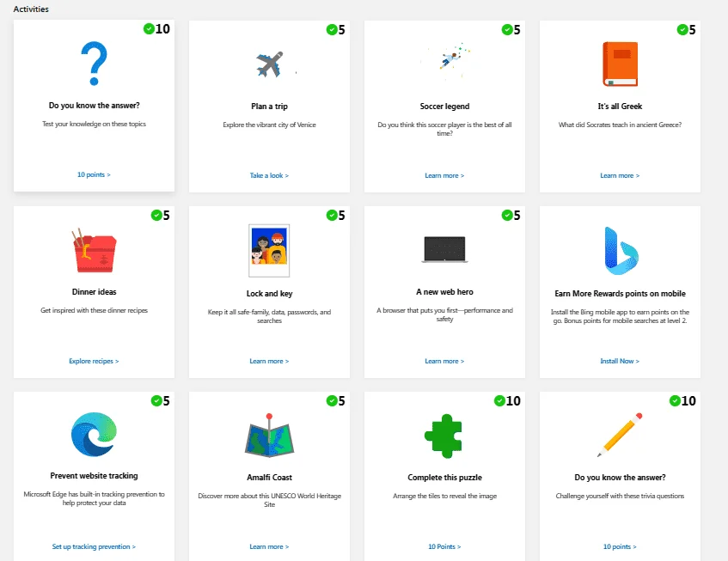Click the 'Lock and key' title
Viewport: 728px width, 561px height.
coord(269,294)
